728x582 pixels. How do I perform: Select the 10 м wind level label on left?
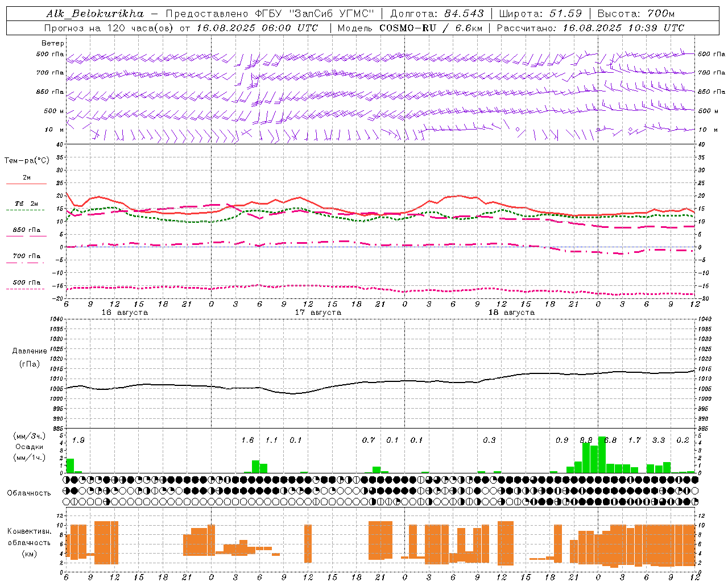[x=54, y=130]
